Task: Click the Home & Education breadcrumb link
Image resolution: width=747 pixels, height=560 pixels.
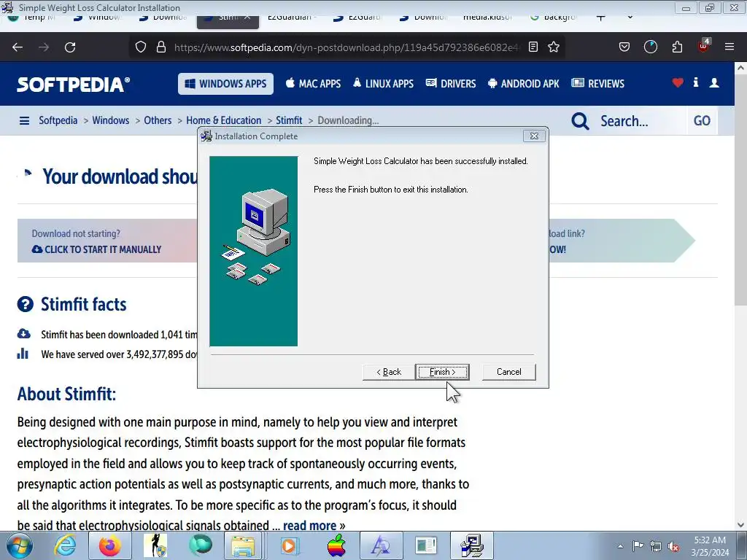Action: (224, 120)
